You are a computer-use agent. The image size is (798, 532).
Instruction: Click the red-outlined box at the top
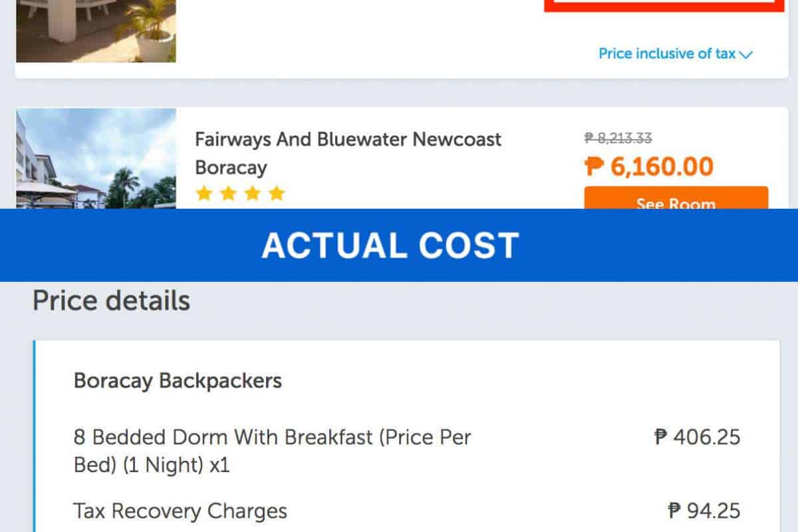click(x=661, y=6)
